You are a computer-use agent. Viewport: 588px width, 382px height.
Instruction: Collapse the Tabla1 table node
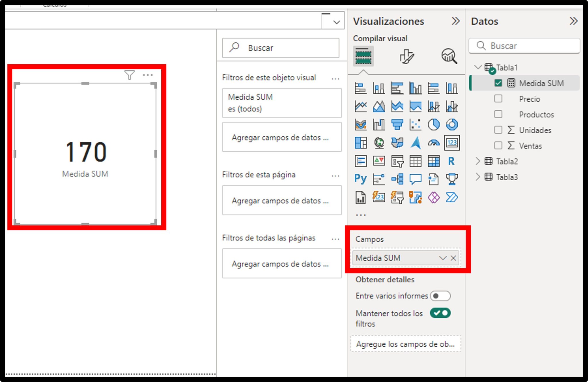pos(478,67)
